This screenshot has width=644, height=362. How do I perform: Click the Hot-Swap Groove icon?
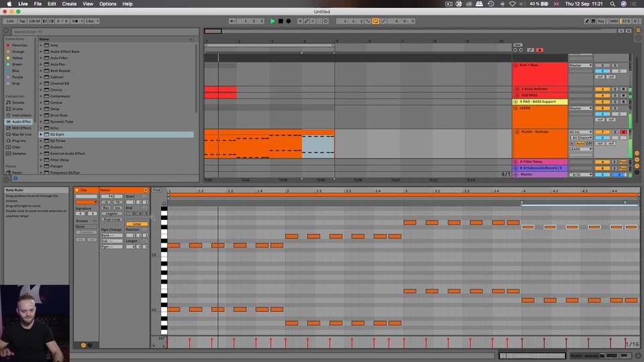[x=94, y=221]
